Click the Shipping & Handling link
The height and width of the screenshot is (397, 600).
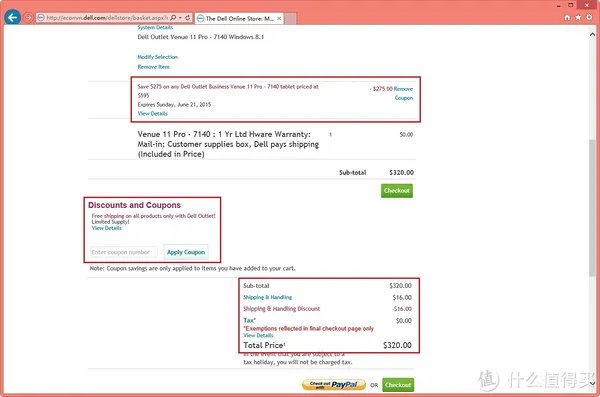(267, 297)
